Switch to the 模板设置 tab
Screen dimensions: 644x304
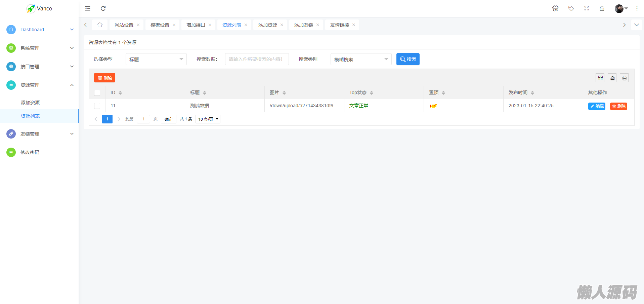(160, 25)
